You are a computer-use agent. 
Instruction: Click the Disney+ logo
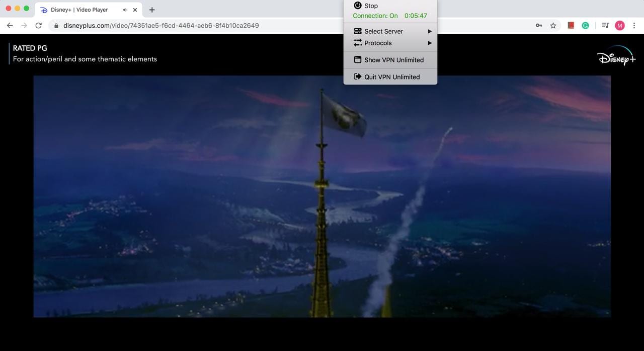(x=616, y=56)
